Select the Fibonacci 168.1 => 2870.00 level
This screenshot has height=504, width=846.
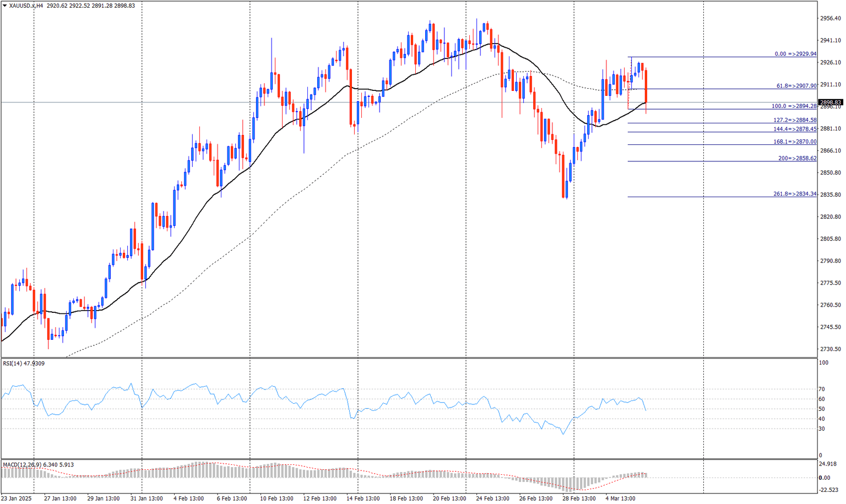(x=795, y=142)
